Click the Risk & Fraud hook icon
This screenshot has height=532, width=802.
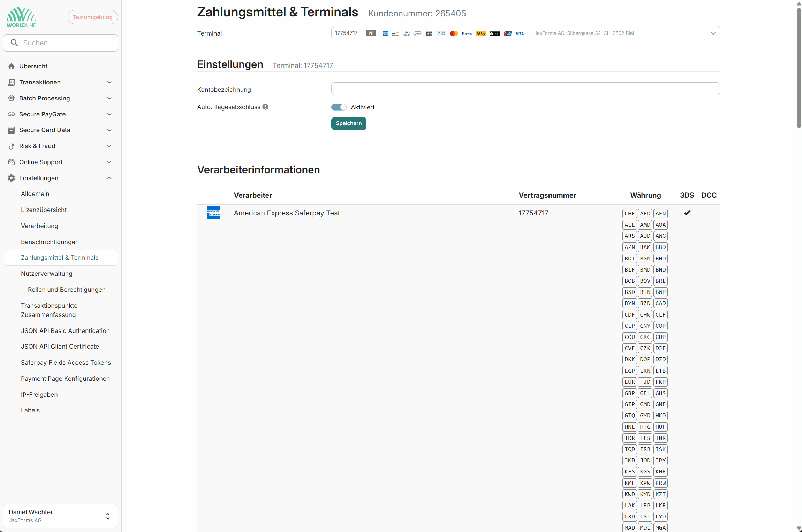pos(12,146)
